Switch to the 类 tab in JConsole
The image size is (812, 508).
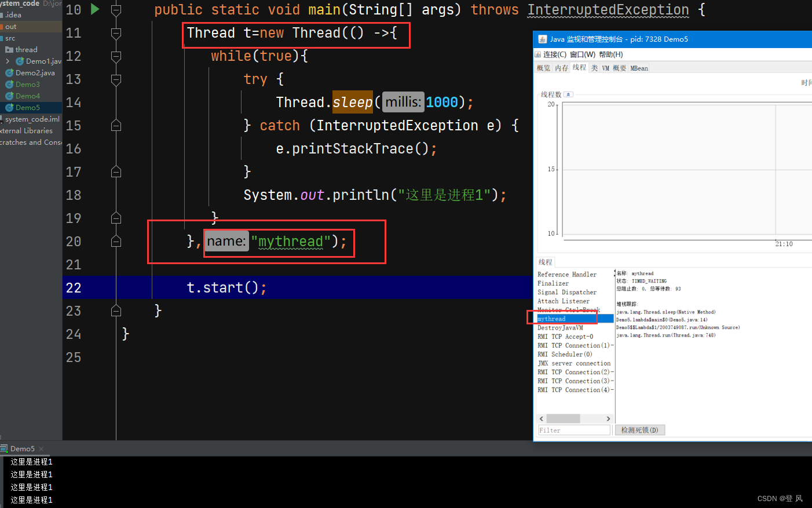coord(594,68)
